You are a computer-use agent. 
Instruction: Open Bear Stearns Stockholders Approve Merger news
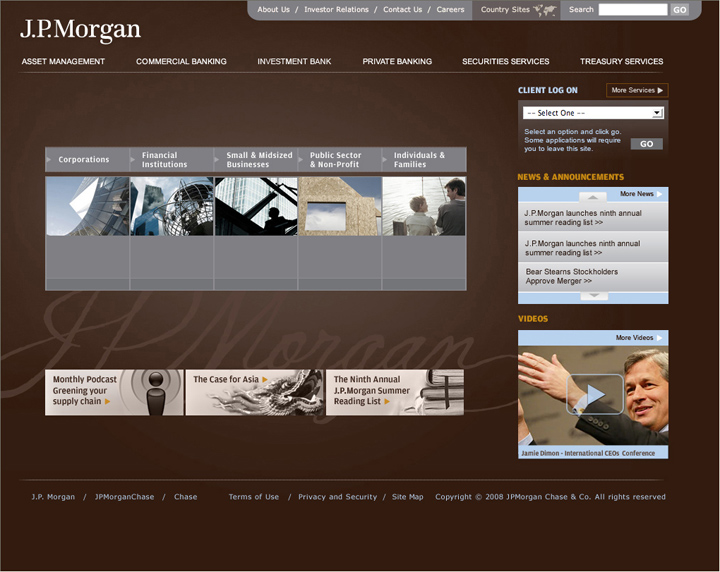(572, 276)
